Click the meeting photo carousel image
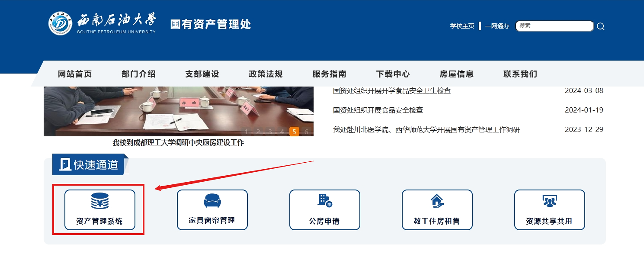644x254 pixels. (179, 111)
